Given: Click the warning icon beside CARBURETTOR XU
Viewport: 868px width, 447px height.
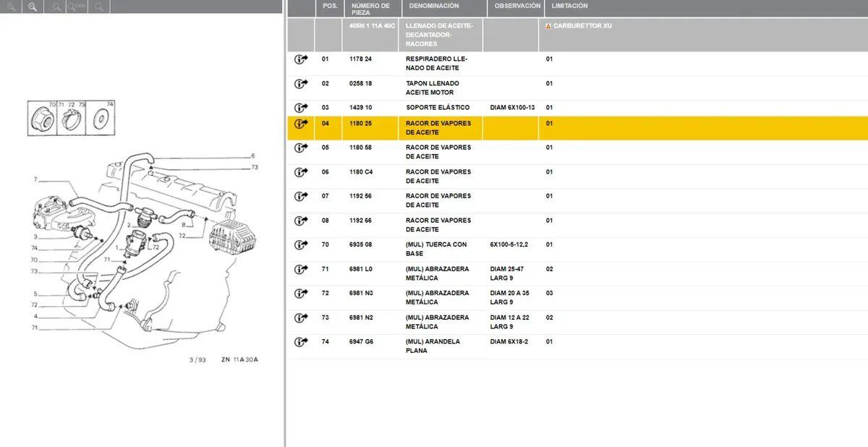Looking at the screenshot, I should point(548,25).
